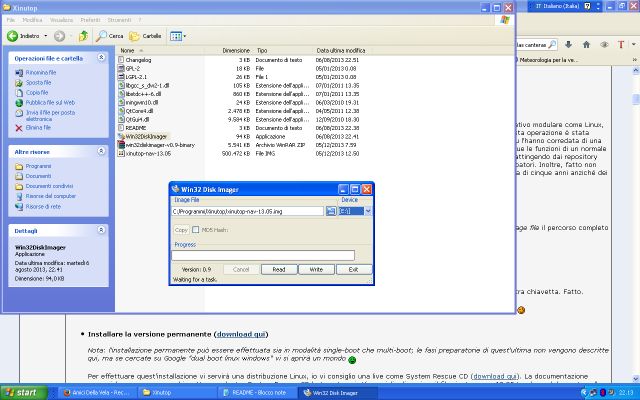This screenshot has height=400, width=640.
Task: Switch to Xinutop taskbar button
Action: click(176, 393)
